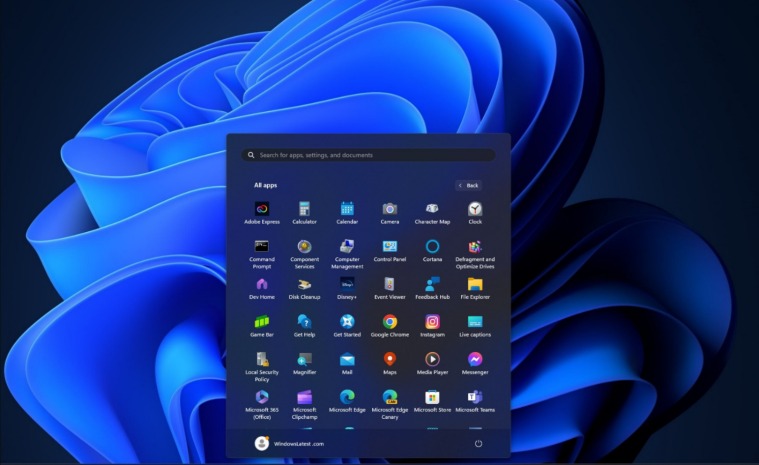The image size is (759, 465).
Task: Launch Microsoft Teams
Action: click(475, 397)
